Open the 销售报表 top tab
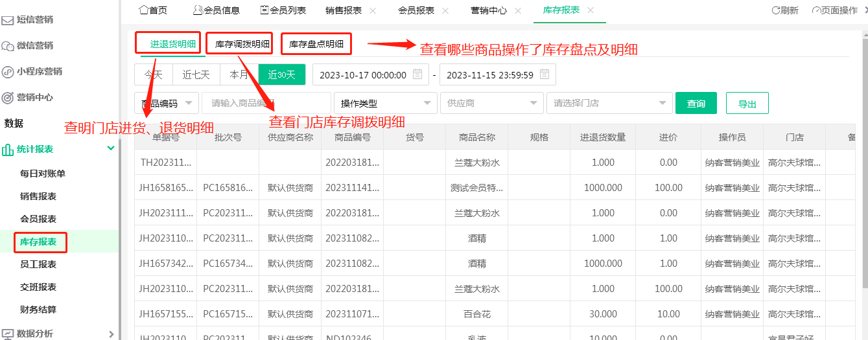The height and width of the screenshot is (340, 868). [x=344, y=10]
